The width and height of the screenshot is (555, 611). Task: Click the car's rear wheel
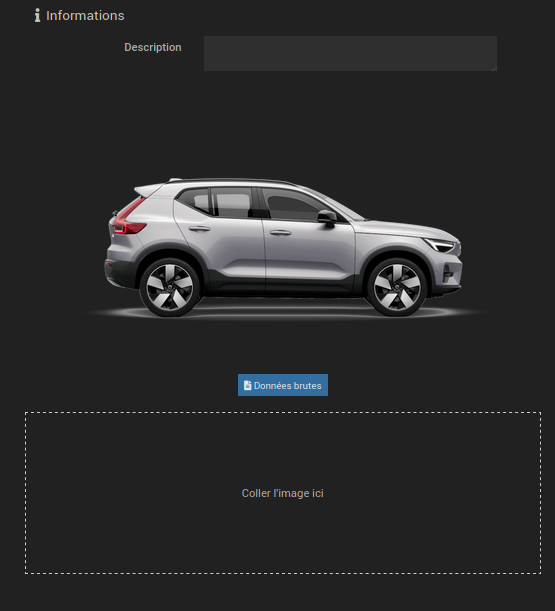(170, 287)
